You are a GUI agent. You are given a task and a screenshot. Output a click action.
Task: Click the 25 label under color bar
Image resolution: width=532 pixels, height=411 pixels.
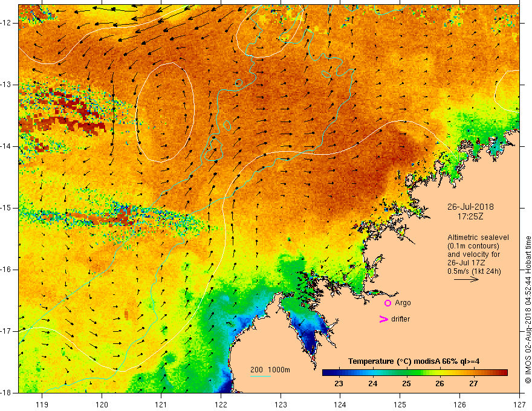[x=406, y=384]
